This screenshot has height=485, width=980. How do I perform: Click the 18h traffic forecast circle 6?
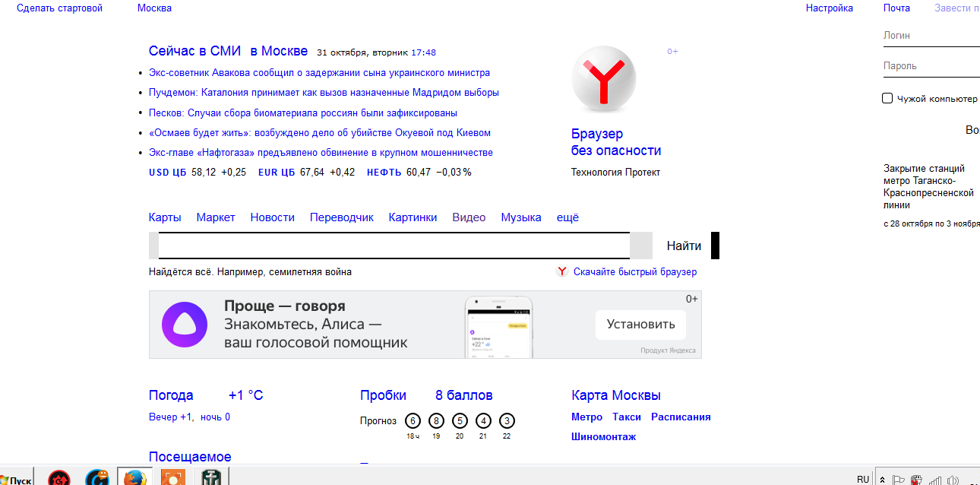tap(413, 420)
